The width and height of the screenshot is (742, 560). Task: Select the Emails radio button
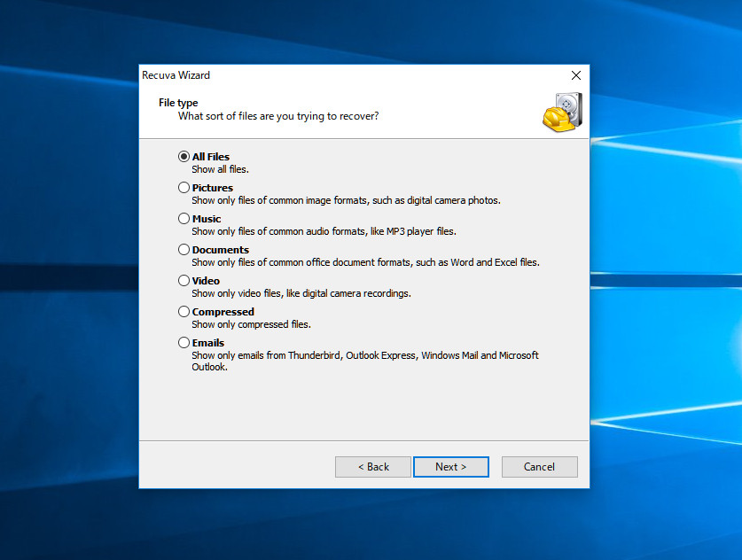tap(184, 343)
